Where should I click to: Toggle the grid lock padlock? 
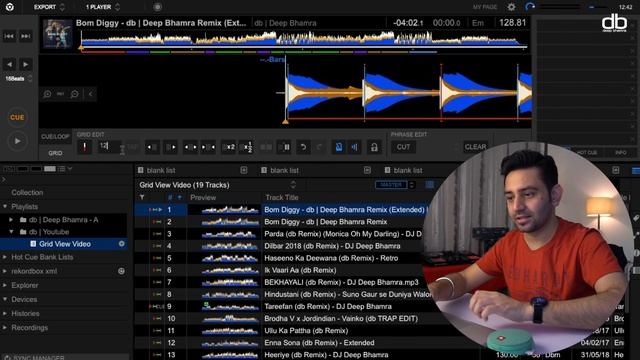pyautogui.click(x=374, y=147)
